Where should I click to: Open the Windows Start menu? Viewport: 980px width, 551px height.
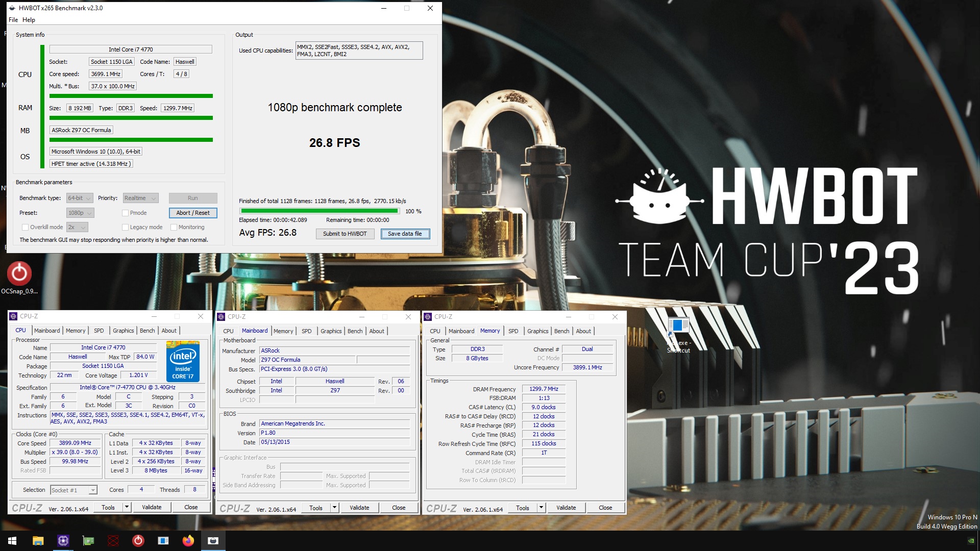click(x=12, y=541)
